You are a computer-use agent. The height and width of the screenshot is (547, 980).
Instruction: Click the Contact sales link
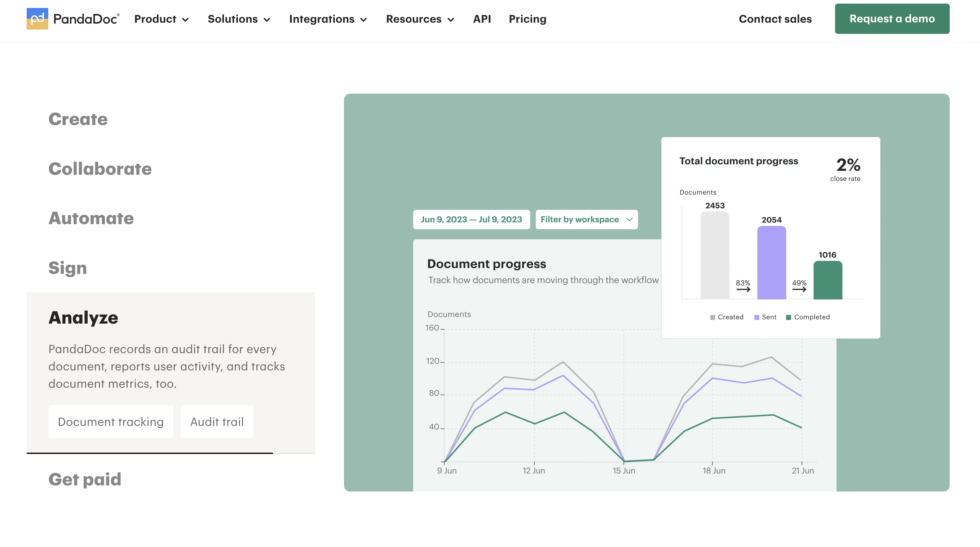tap(775, 19)
